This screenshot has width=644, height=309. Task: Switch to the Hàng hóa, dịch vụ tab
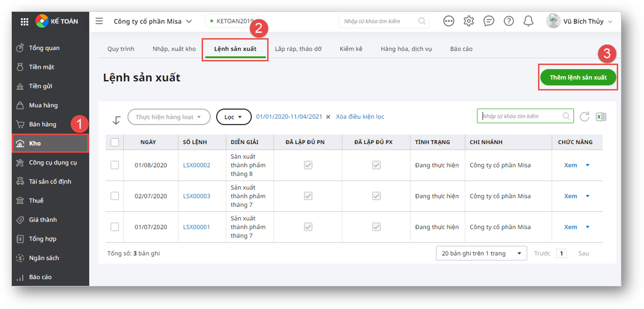pos(406,49)
